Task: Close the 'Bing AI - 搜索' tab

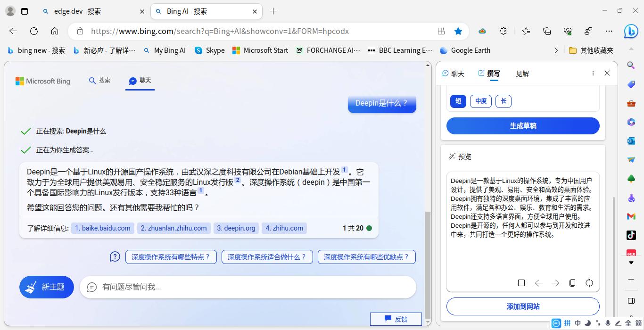Action: (x=255, y=11)
